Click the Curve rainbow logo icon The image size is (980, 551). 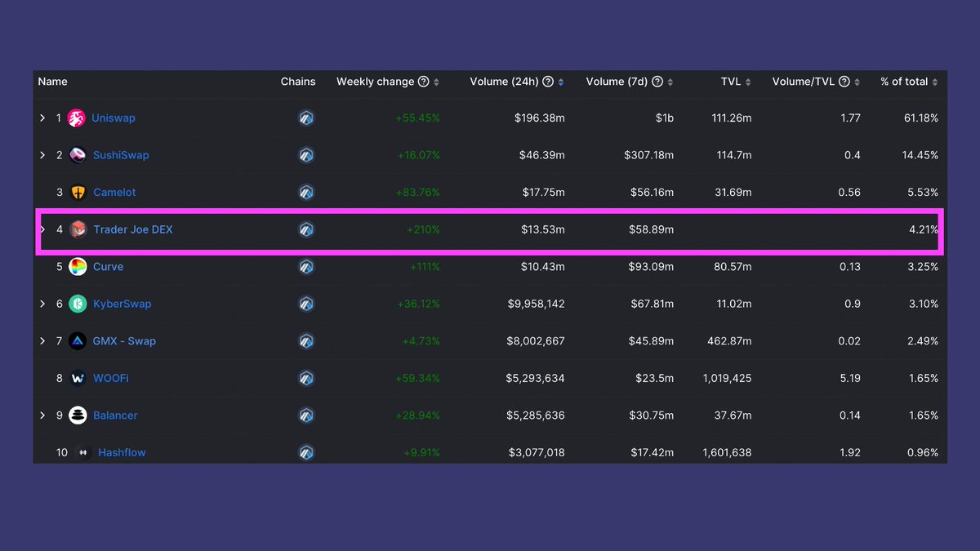(x=78, y=267)
